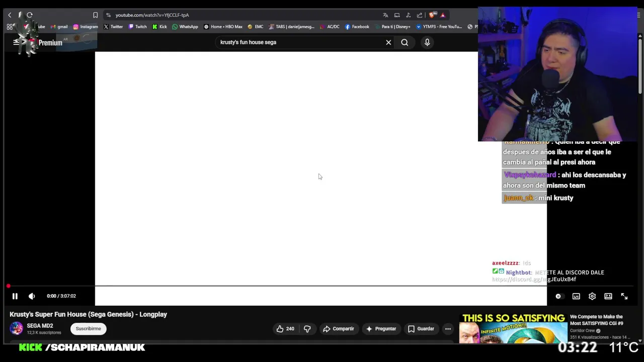Clear the search text with the X icon
The width and height of the screenshot is (644, 362).
388,42
